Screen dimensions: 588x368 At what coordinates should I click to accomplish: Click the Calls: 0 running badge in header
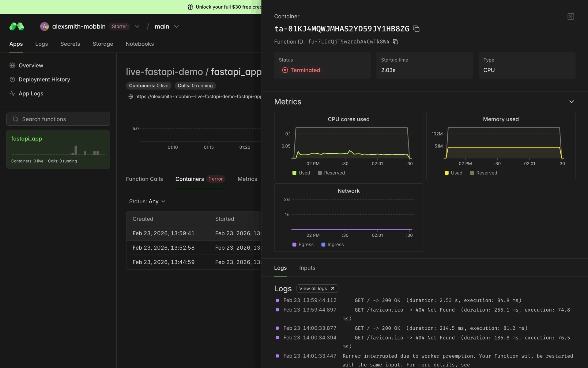pos(195,86)
